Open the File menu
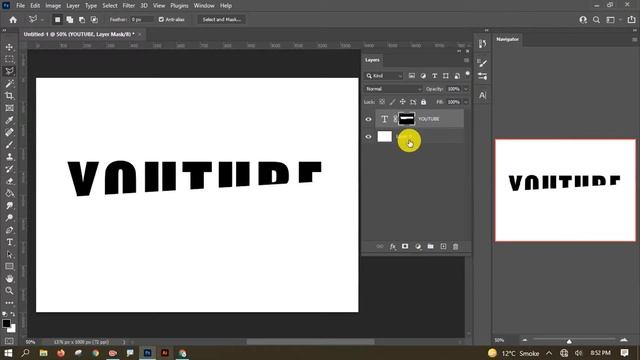Viewport: 640px width, 360px height. (x=20, y=6)
